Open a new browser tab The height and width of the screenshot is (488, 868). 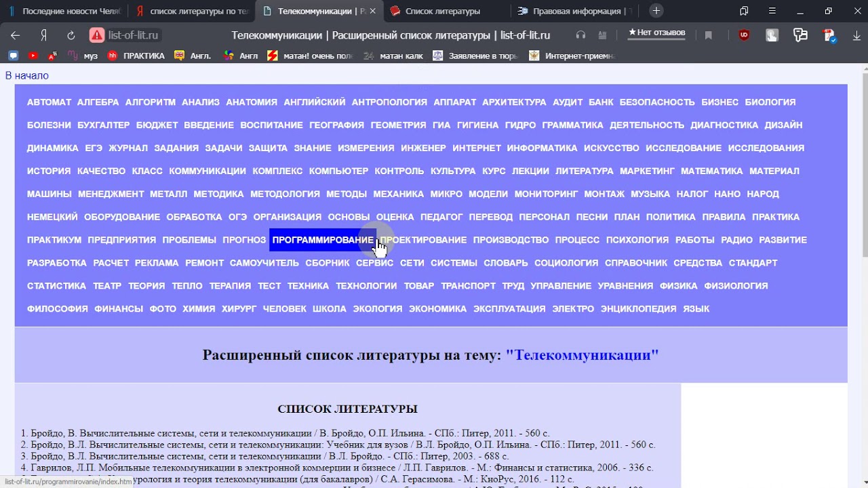point(656,11)
